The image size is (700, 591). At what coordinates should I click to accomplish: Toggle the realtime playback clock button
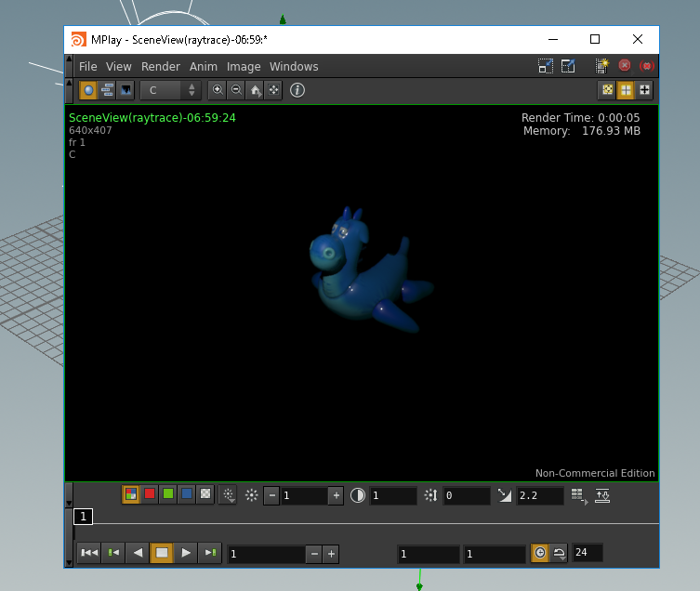click(x=540, y=553)
